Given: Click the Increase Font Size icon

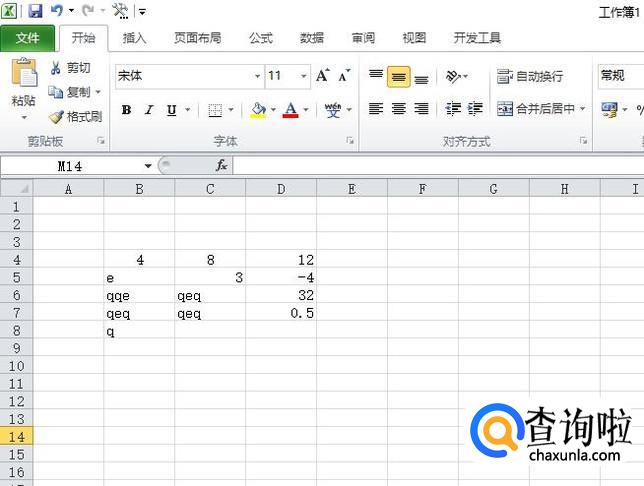Looking at the screenshot, I should 322,76.
